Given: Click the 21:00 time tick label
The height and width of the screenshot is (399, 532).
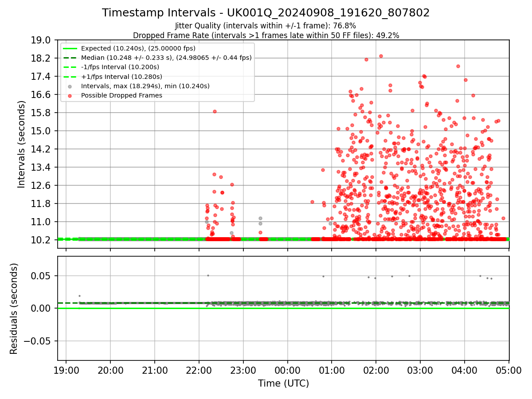Looking at the screenshot, I should 155,370.
